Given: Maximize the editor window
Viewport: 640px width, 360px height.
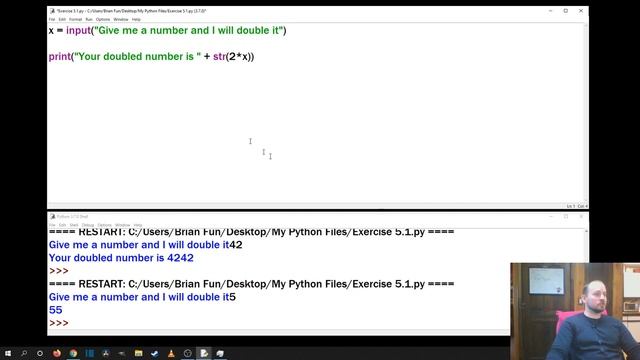Looking at the screenshot, I should (x=566, y=11).
